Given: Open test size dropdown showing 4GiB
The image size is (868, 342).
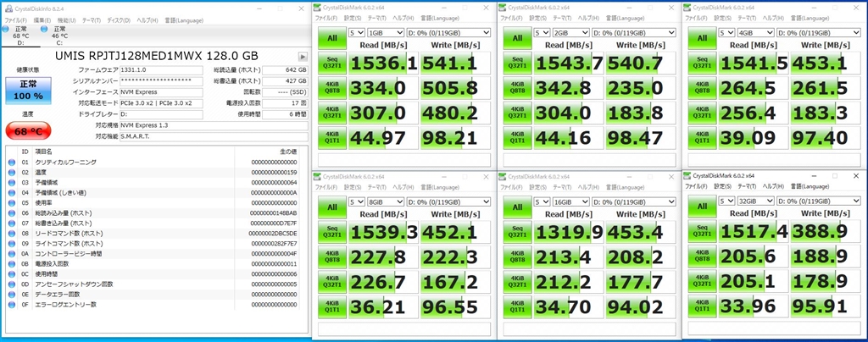Looking at the screenshot, I should coord(756,33).
